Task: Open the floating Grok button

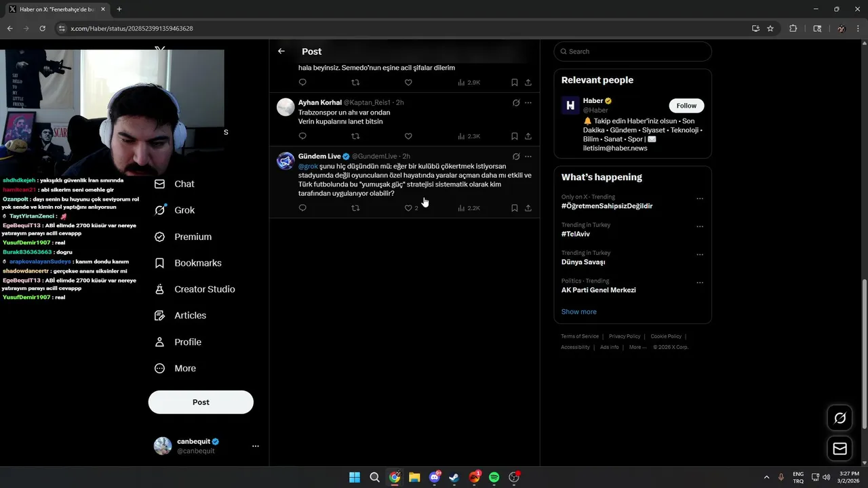Action: coord(840,418)
